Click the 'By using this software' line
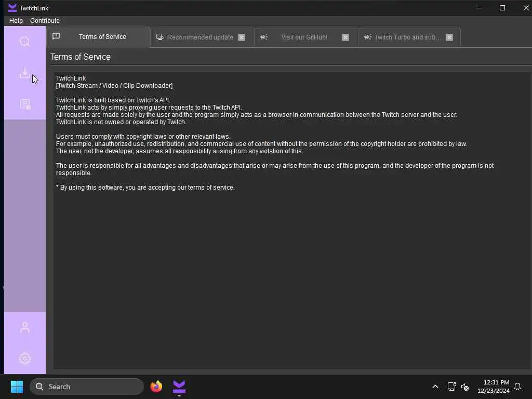Screen dimensions: 532x399 [145, 188]
